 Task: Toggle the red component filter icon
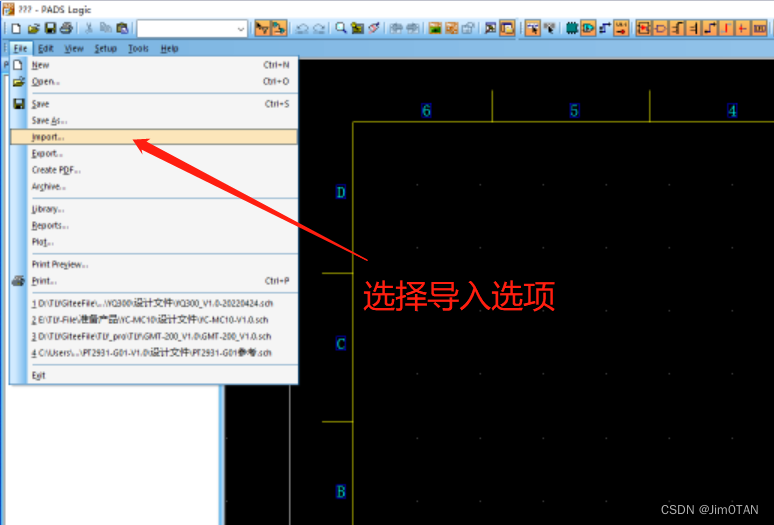pyautogui.click(x=643, y=29)
